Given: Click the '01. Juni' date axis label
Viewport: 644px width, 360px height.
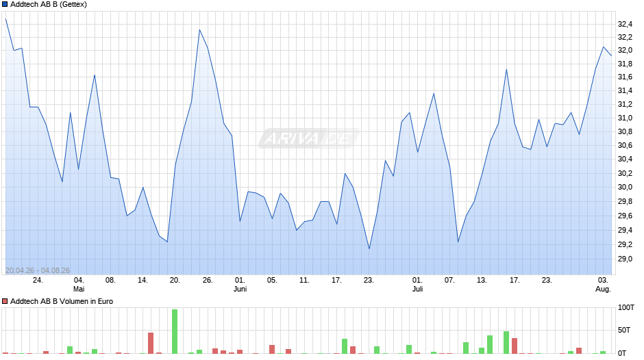Looking at the screenshot, I should pyautogui.click(x=240, y=285).
